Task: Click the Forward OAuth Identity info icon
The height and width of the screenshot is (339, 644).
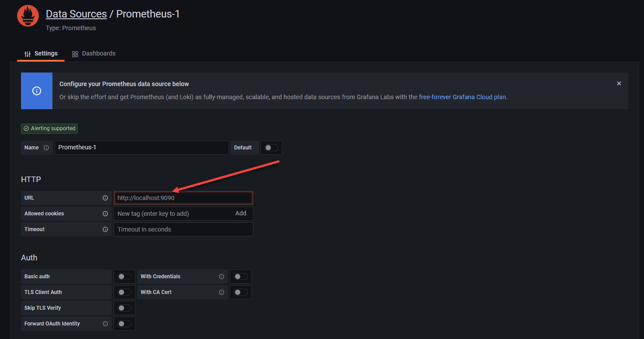Action: 105,324
